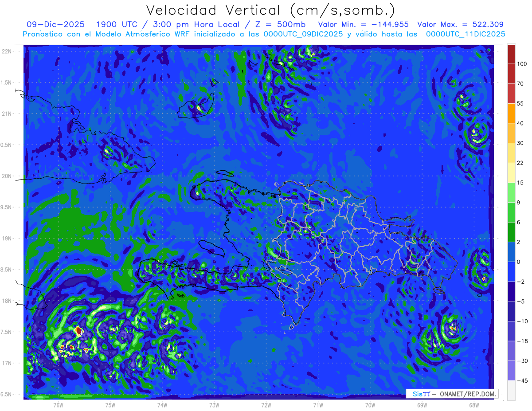Viewport: 532px width, 411px height.
Task: Select the yellow swatch between 22 and 30
Action: (x=511, y=153)
